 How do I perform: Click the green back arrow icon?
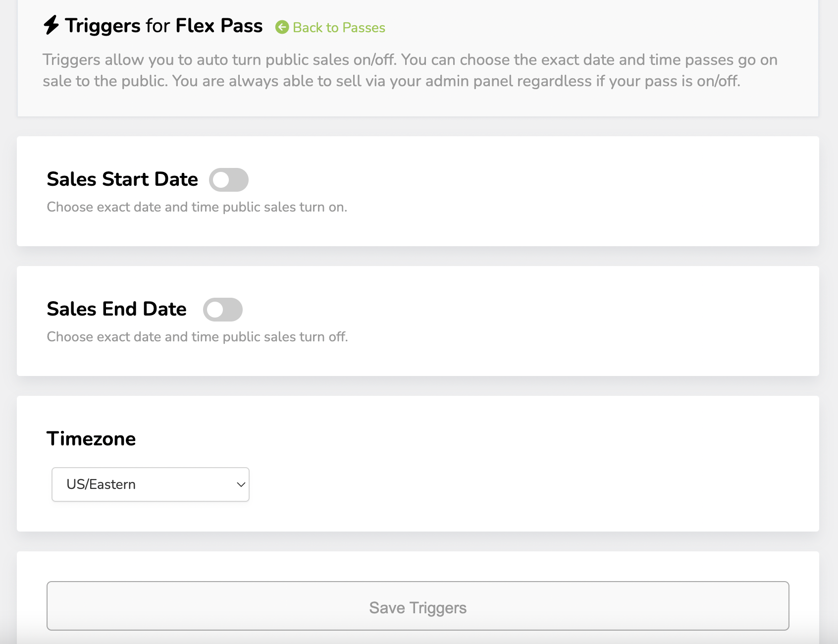[282, 27]
